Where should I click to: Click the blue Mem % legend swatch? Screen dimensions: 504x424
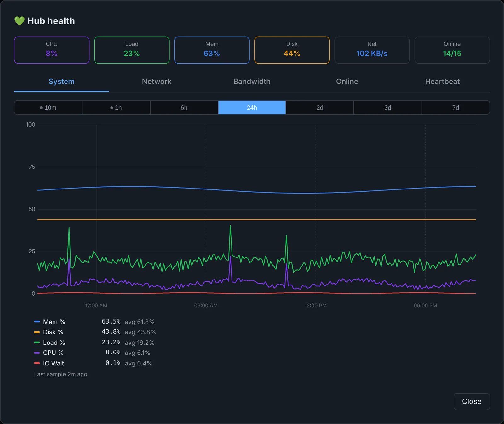coord(37,322)
